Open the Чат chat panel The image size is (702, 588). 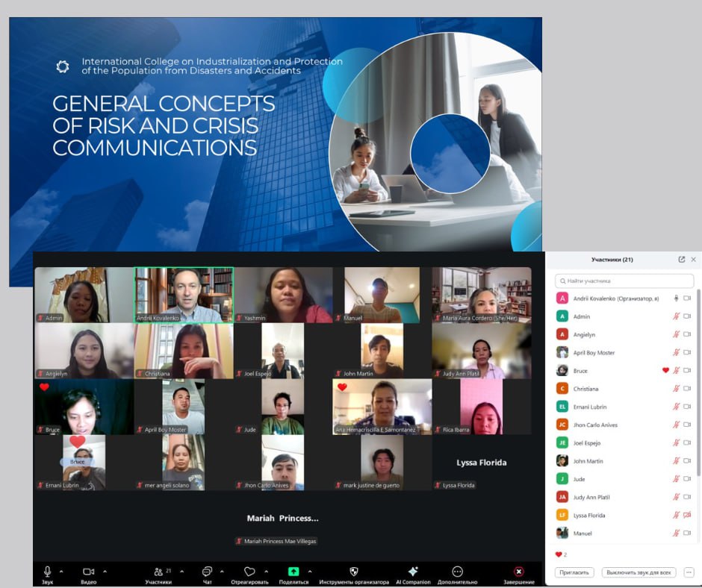point(207,571)
